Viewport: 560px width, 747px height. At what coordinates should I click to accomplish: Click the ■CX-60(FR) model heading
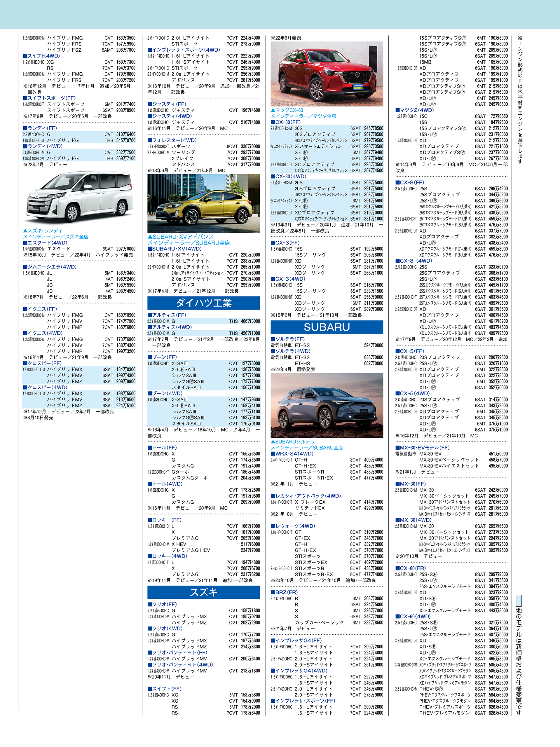point(410,568)
